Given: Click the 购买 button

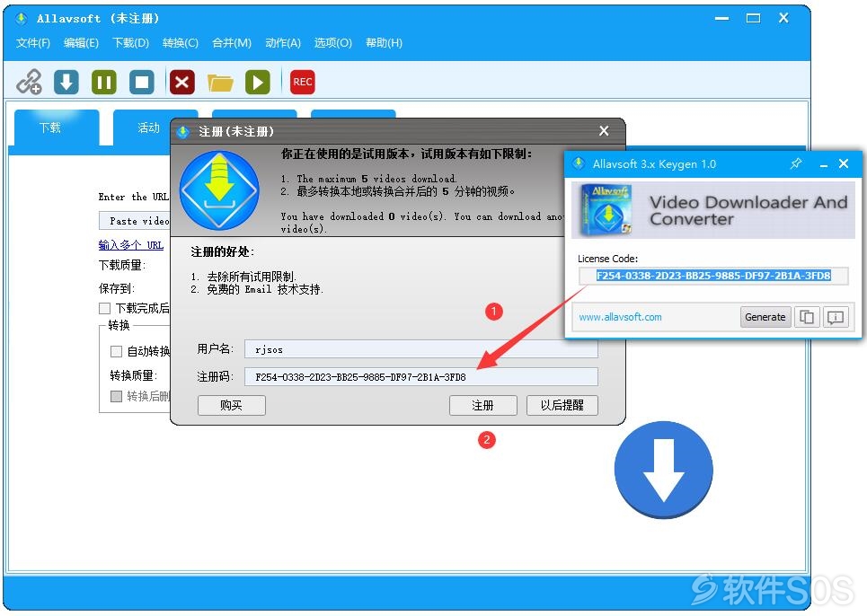Looking at the screenshot, I should point(232,406).
